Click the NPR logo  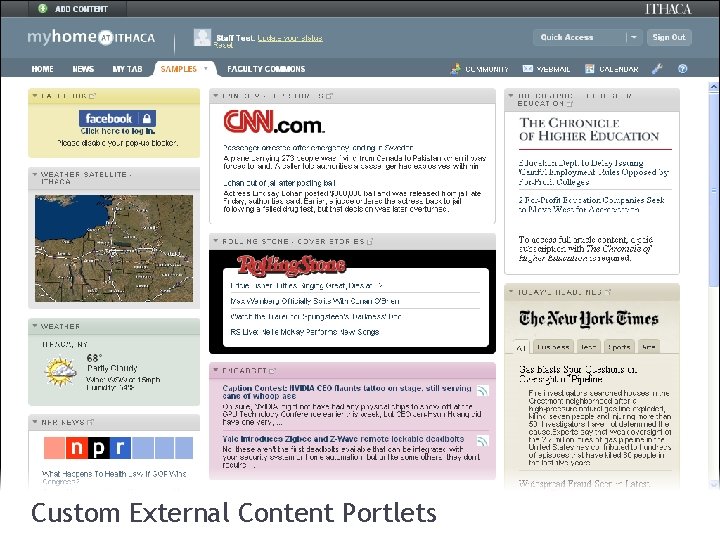[x=118, y=448]
